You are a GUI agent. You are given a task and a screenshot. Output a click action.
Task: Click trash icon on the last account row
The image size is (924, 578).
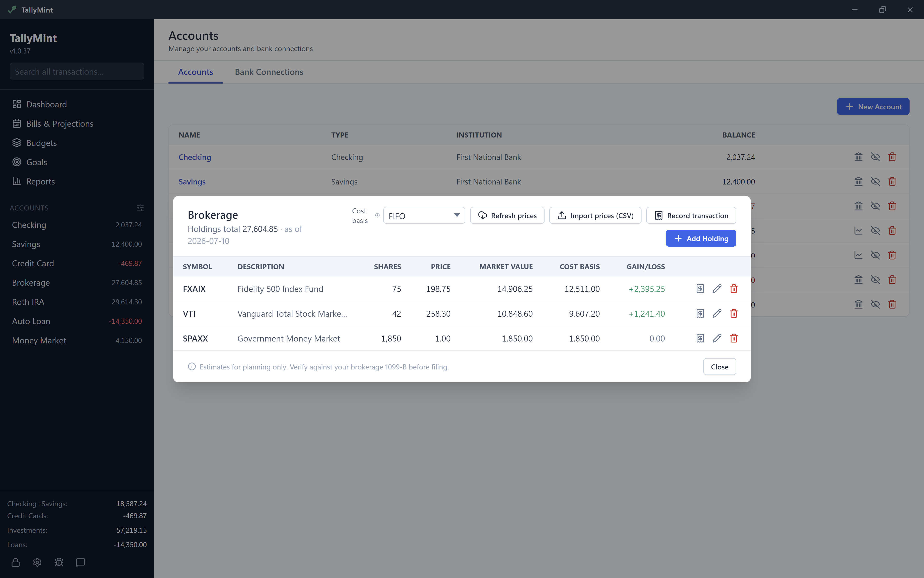coord(892,304)
